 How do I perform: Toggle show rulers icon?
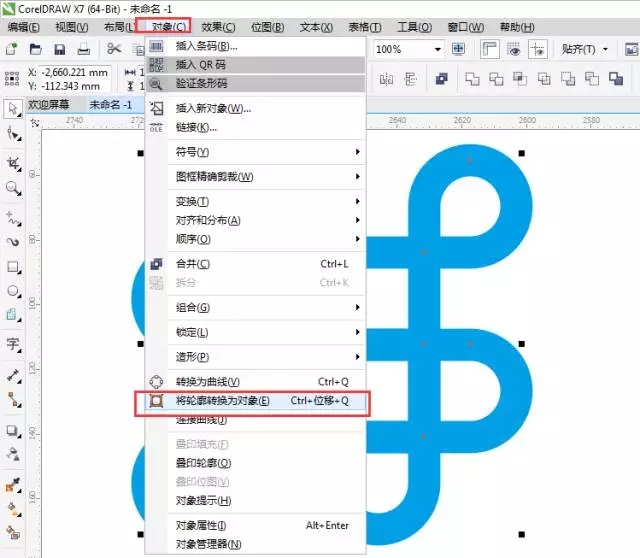(x=489, y=49)
